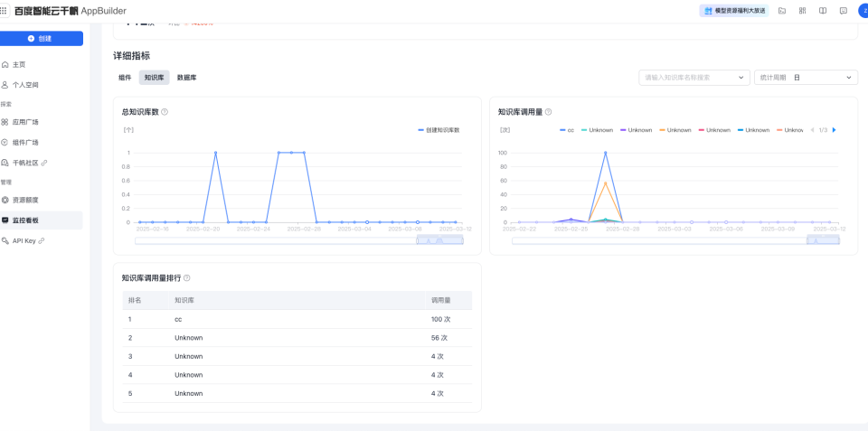Toggle the 创建知识库数 legend series
Viewport: 868px width, 431px height.
[x=439, y=130]
